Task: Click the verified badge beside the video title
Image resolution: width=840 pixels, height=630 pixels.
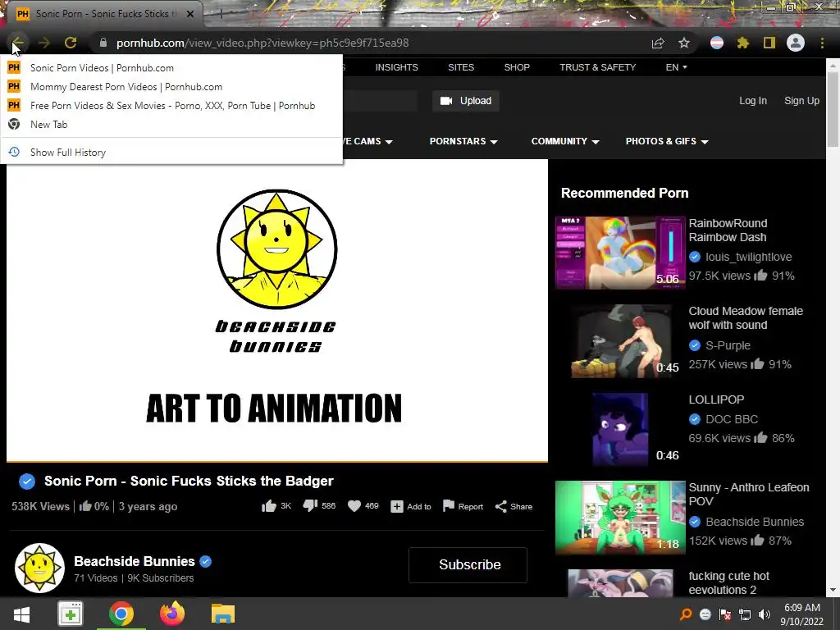Action: tap(27, 481)
